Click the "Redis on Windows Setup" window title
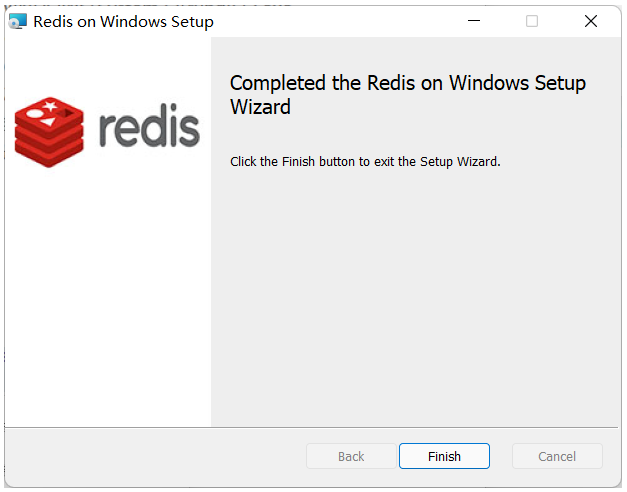 123,21
